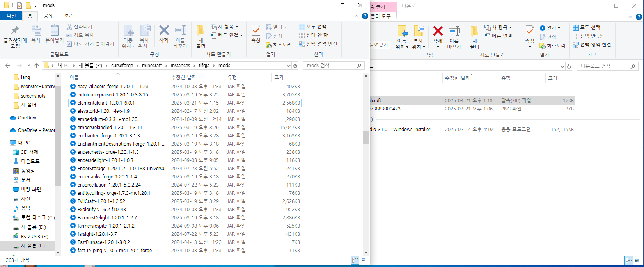
Task: Click Select none (선택 안 함) in Downloads window
Action: [x=587, y=36]
